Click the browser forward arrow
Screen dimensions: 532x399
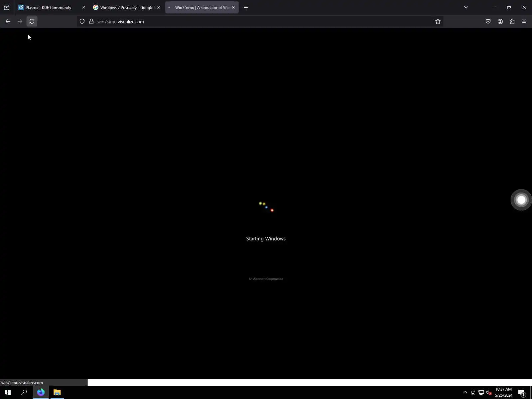point(20,21)
